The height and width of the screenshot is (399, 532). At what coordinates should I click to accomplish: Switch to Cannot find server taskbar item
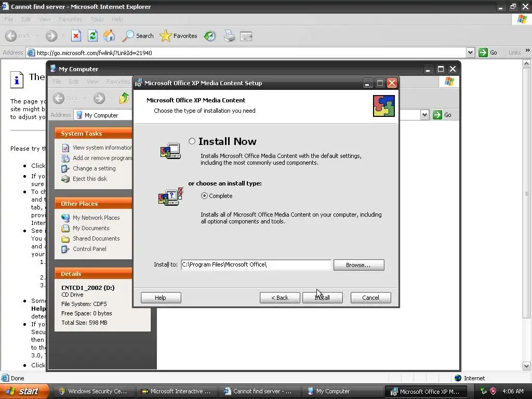pyautogui.click(x=259, y=391)
